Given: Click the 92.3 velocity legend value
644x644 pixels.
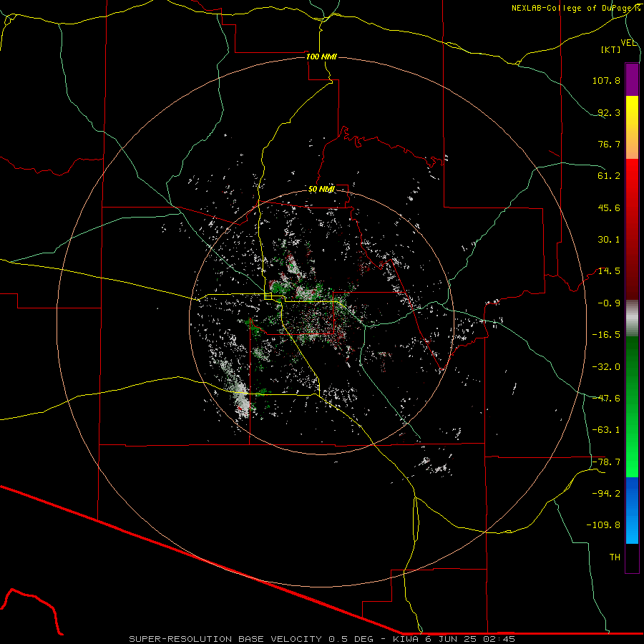Looking at the screenshot, I should pyautogui.click(x=609, y=112).
